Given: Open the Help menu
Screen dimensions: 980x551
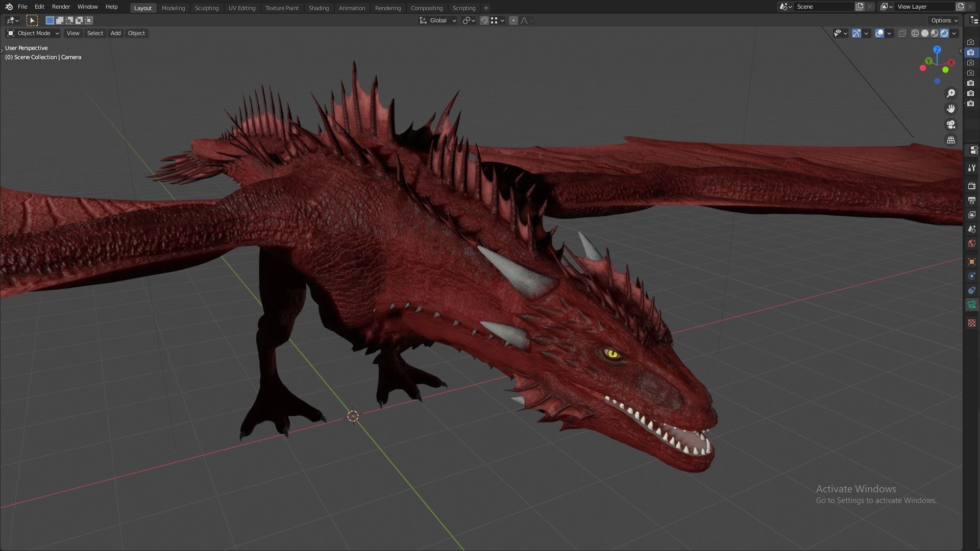Looking at the screenshot, I should click(x=111, y=7).
